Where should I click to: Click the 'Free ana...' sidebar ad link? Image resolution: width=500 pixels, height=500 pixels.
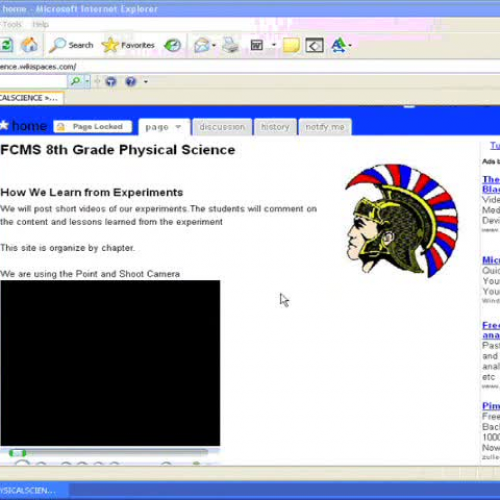(x=491, y=330)
